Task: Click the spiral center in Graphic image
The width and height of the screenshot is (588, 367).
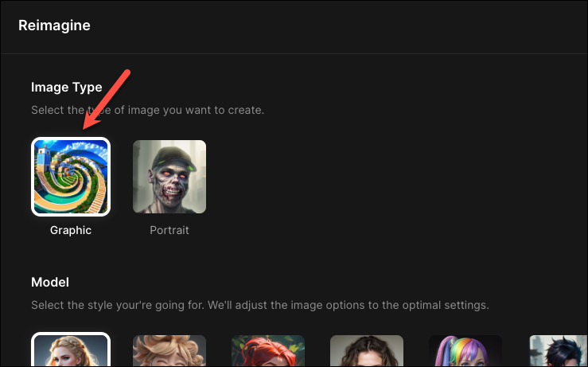Action: click(x=67, y=173)
